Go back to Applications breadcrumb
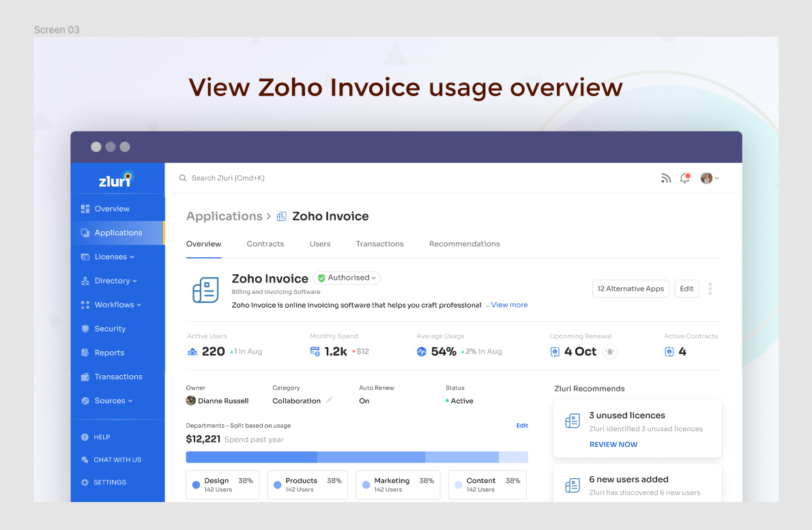812x530 pixels. (x=224, y=216)
